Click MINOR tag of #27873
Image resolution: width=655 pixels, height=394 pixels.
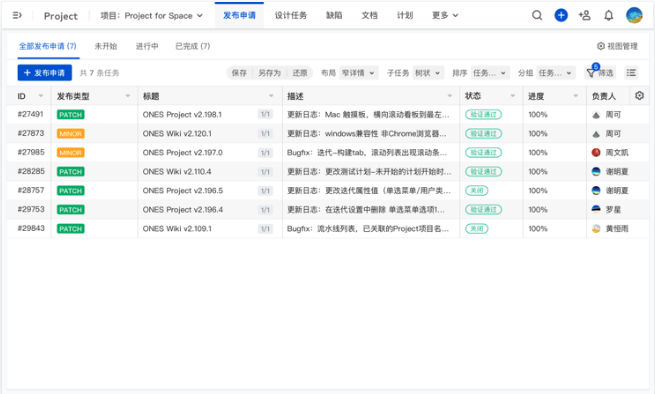tap(71, 134)
